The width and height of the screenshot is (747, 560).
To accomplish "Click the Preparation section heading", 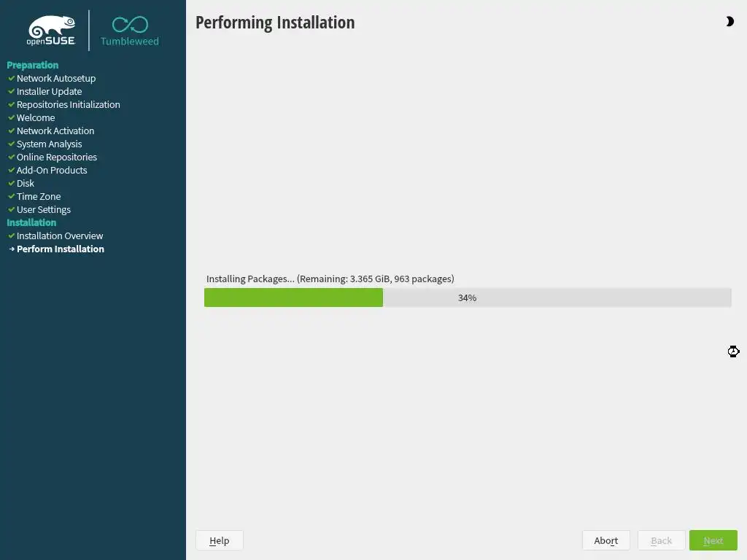I will click(x=32, y=65).
